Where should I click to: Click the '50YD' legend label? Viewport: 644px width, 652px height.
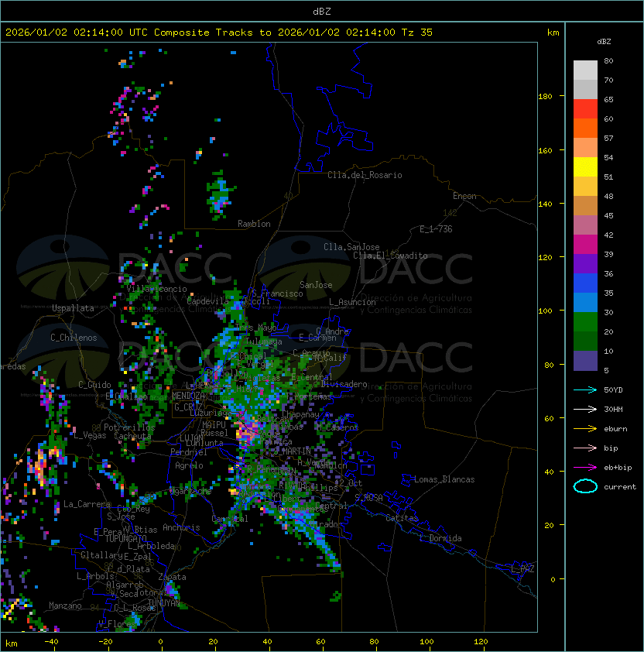coord(613,390)
